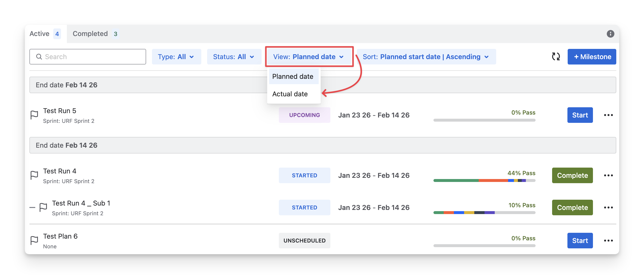Click the flag icon beside Test Run 5

pyautogui.click(x=34, y=115)
